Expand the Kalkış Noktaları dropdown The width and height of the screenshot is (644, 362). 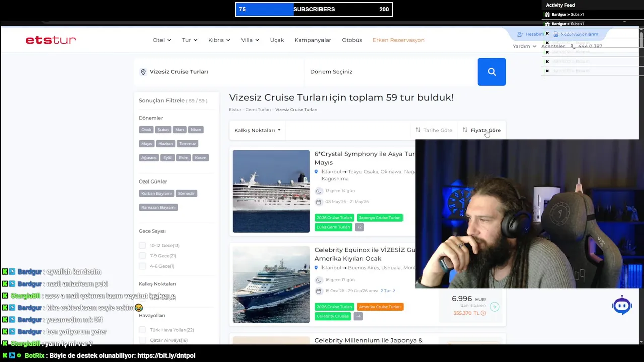(258, 130)
